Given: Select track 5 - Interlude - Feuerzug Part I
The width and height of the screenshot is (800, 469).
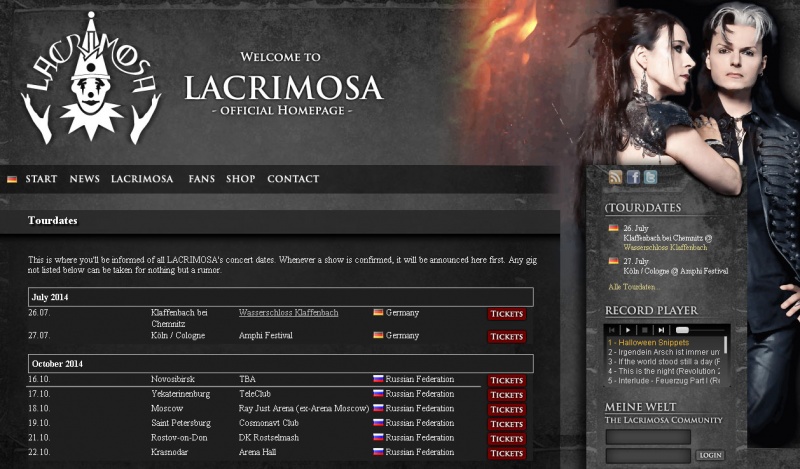Looking at the screenshot, I should click(664, 381).
